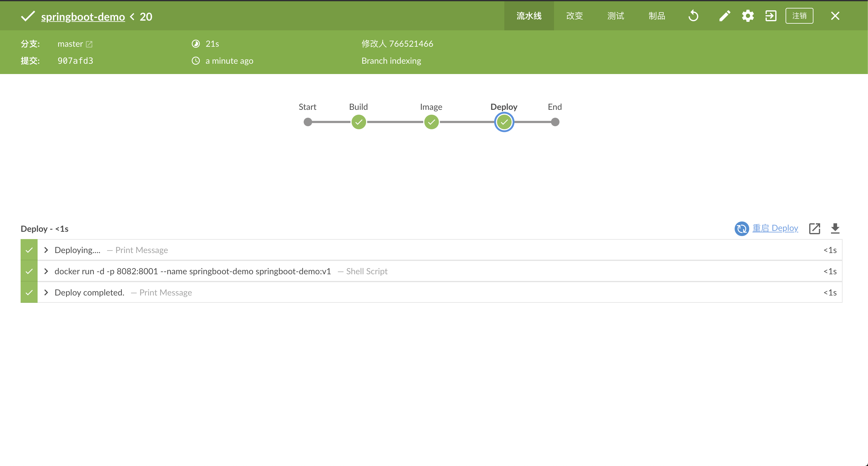Select the Deploy stage node
The height and width of the screenshot is (466, 868).
click(504, 122)
